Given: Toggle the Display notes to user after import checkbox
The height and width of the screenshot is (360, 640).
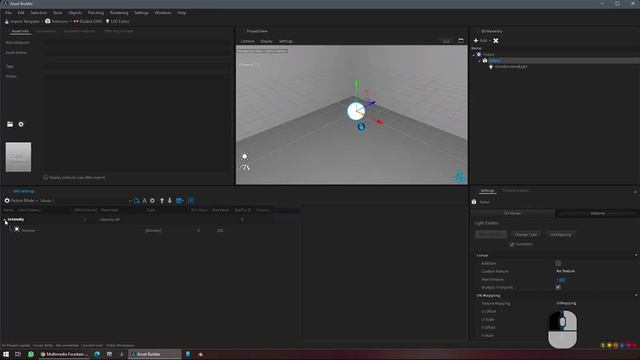Looking at the screenshot, I should (x=45, y=178).
